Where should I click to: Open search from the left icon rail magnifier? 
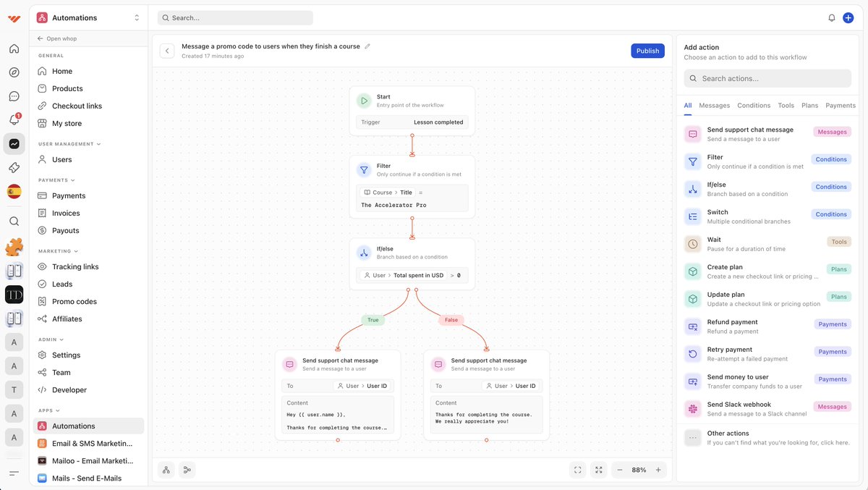pyautogui.click(x=14, y=221)
